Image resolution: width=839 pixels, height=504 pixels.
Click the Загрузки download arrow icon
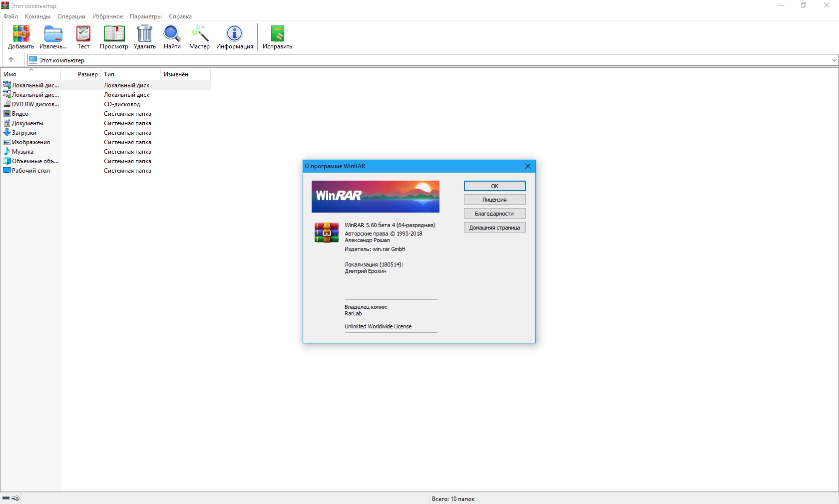[7, 133]
